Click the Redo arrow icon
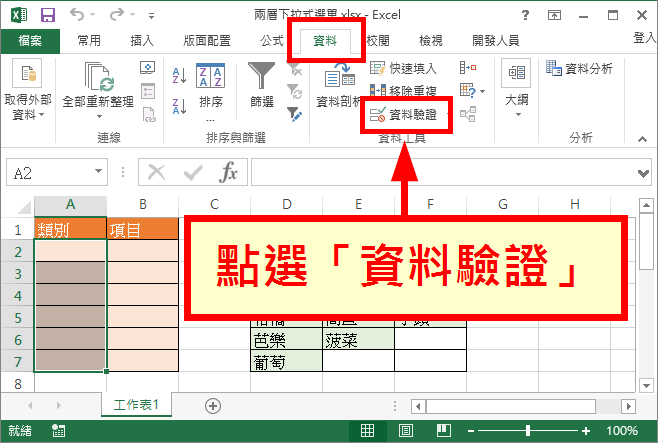658x443 pixels. pyautogui.click(x=116, y=15)
